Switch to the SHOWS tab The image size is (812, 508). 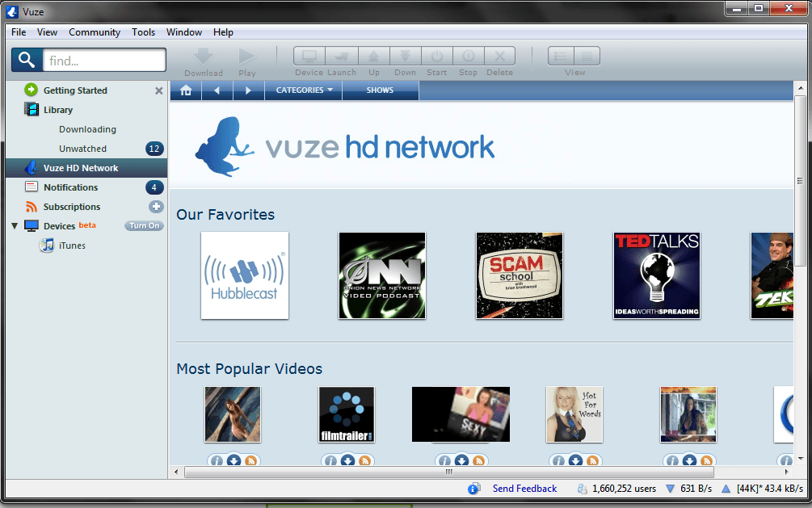pos(380,90)
